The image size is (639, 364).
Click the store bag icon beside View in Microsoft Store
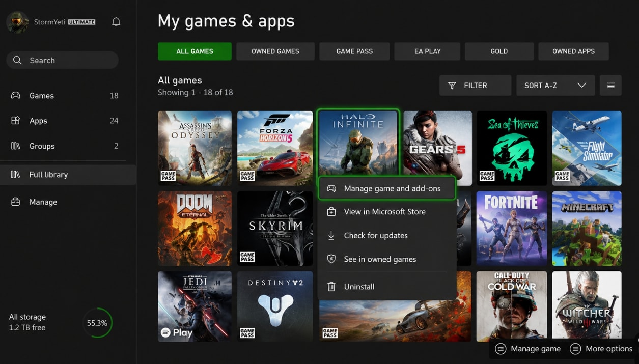click(331, 212)
